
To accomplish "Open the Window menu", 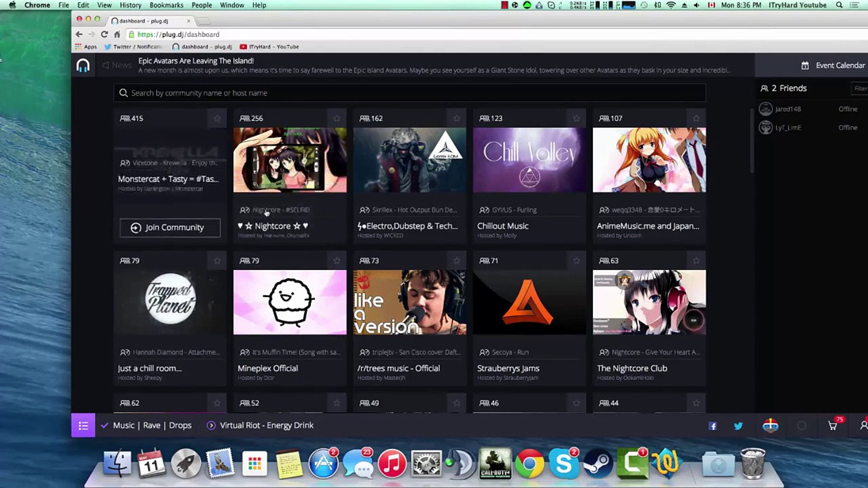I will click(x=232, y=5).
